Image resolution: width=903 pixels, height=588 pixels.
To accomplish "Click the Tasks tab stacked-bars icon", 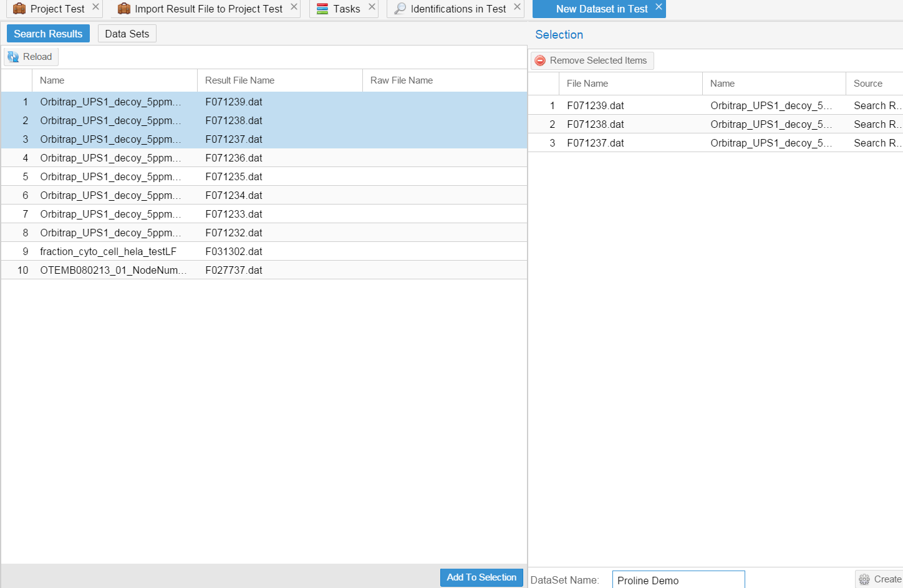I will click(x=322, y=9).
